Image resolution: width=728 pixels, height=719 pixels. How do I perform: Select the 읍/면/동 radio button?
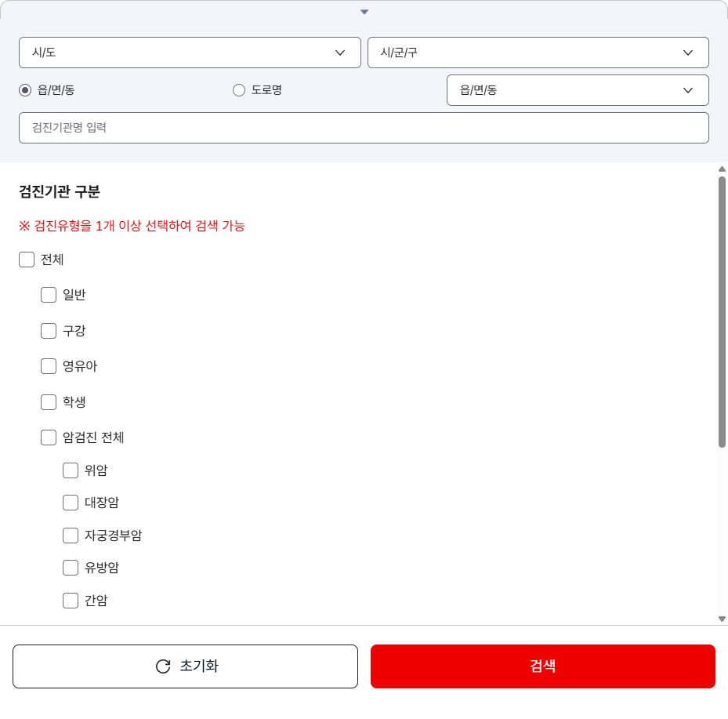tap(24, 89)
